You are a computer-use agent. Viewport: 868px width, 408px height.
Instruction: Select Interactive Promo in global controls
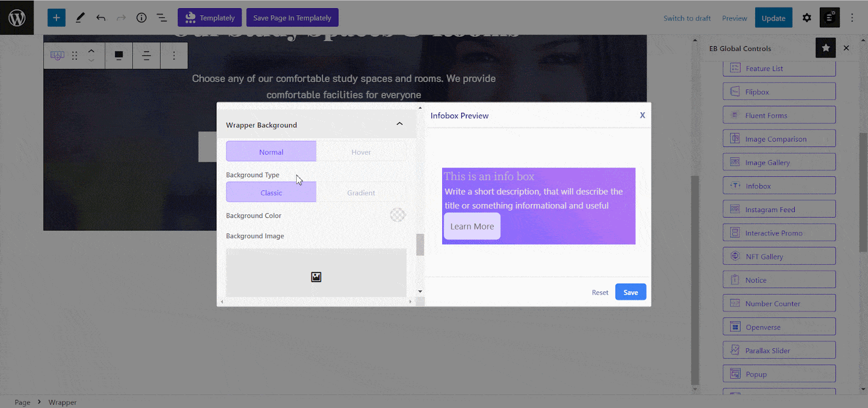click(779, 233)
